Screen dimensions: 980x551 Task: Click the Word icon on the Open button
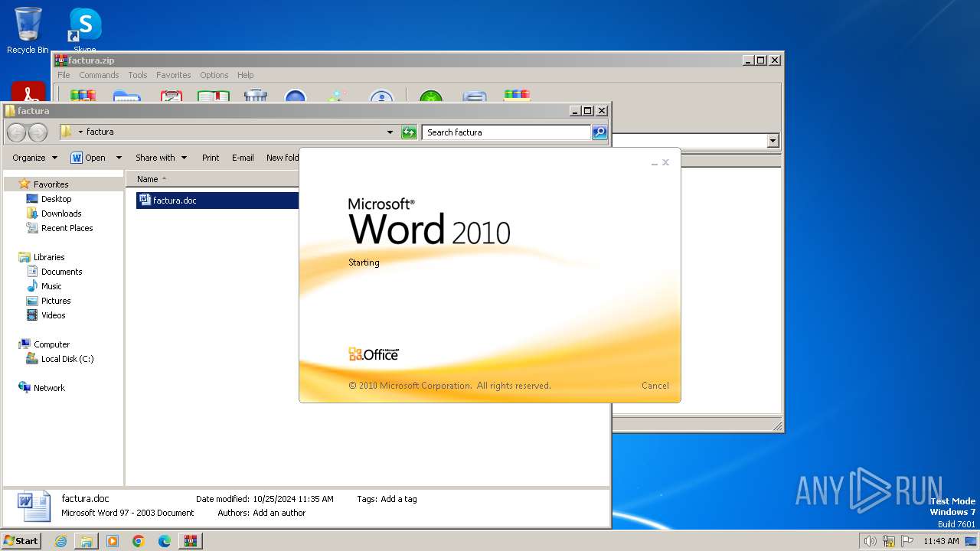pos(77,158)
